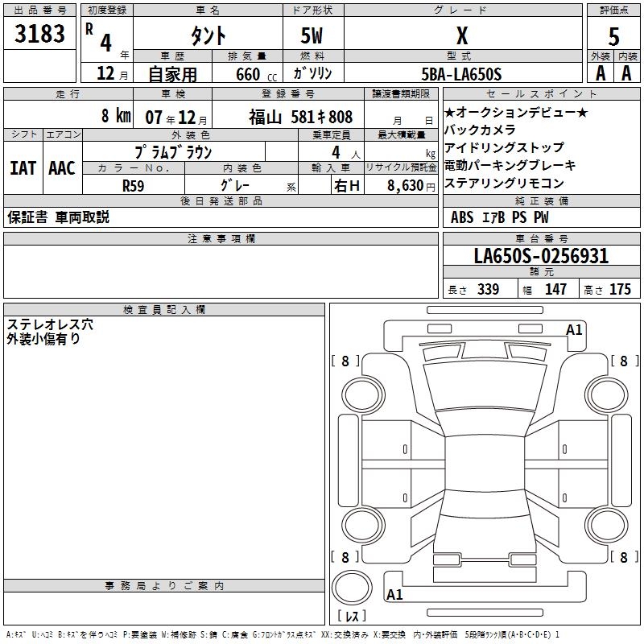The height and width of the screenshot is (644, 644).
Task: Click the displacement 660 cc value
Action: (x=257, y=75)
